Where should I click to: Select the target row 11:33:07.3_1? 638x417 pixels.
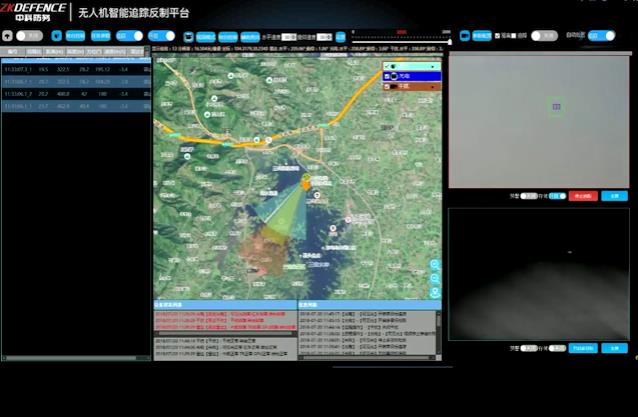tap(76, 70)
